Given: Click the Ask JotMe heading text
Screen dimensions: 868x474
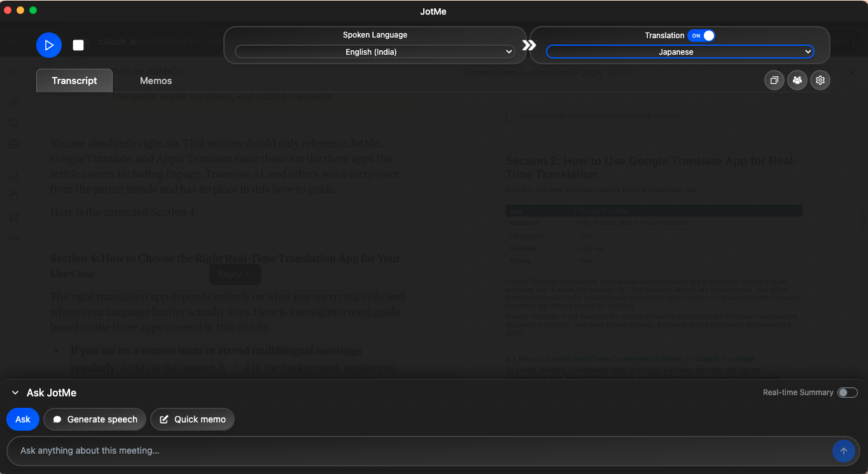Looking at the screenshot, I should click(52, 393).
